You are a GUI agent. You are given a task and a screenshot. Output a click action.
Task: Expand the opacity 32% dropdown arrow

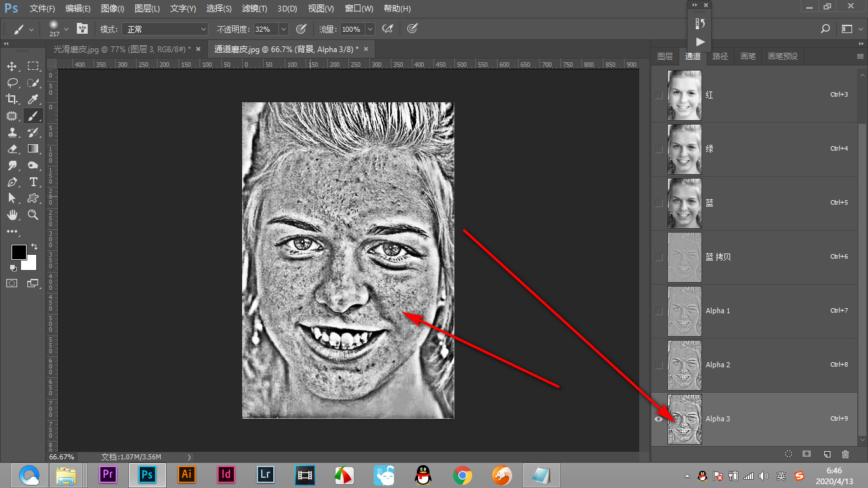(283, 29)
